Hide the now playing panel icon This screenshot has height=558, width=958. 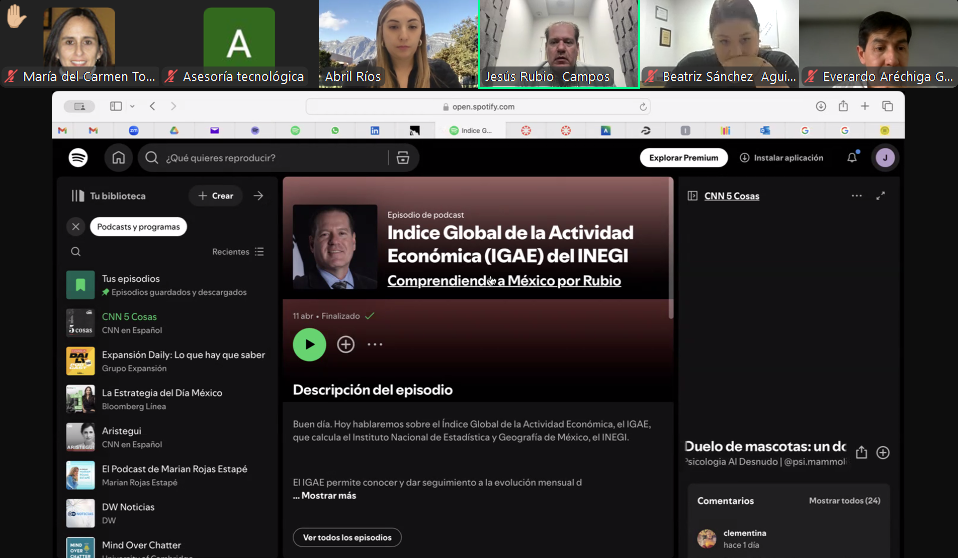click(x=692, y=196)
